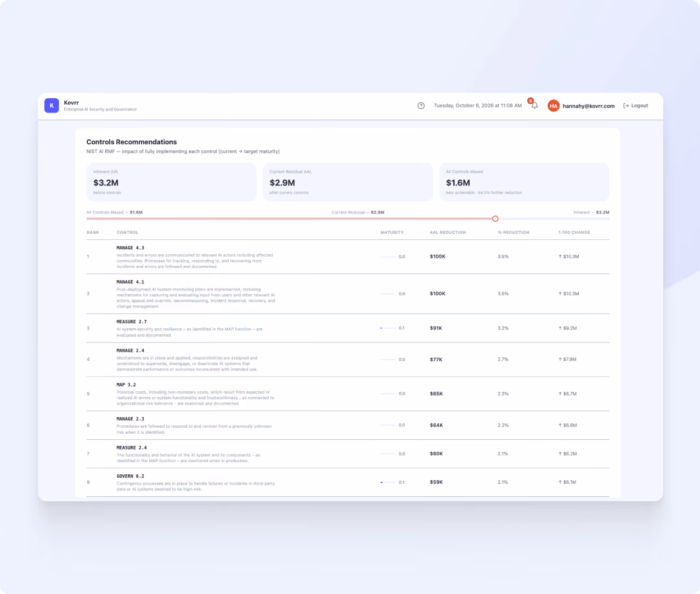Click the $6.2M 1:100 change value
This screenshot has height=594, width=700.
click(568, 453)
